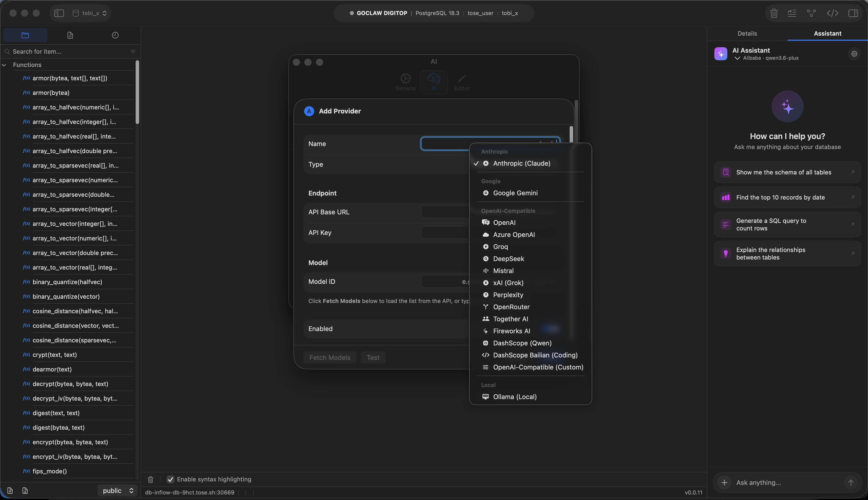
Task: Collapse the Functions section
Action: coord(4,65)
